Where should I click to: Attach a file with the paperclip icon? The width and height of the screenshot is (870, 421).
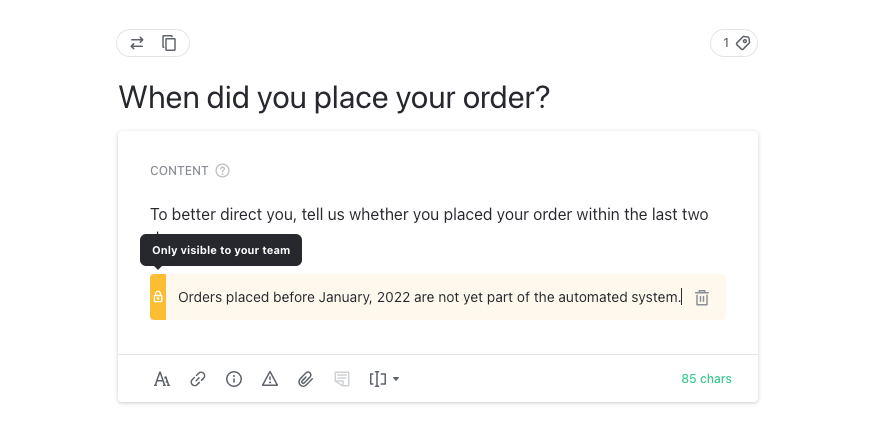[x=306, y=379]
